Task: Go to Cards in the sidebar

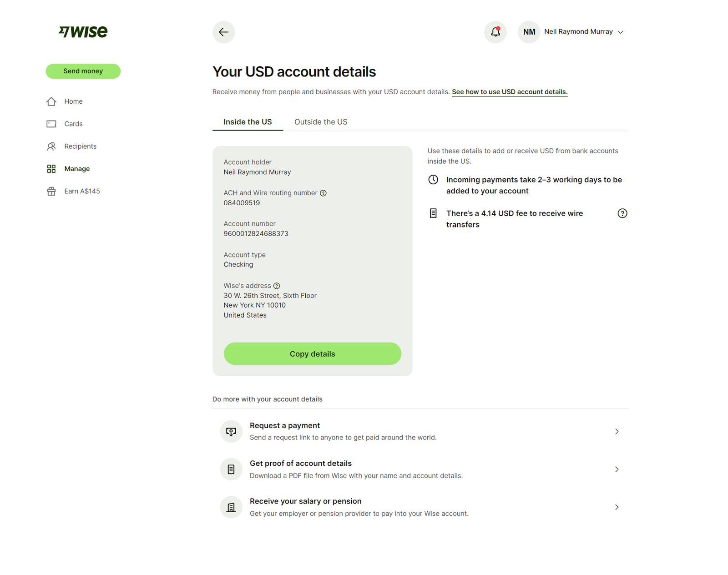Action: [x=73, y=124]
